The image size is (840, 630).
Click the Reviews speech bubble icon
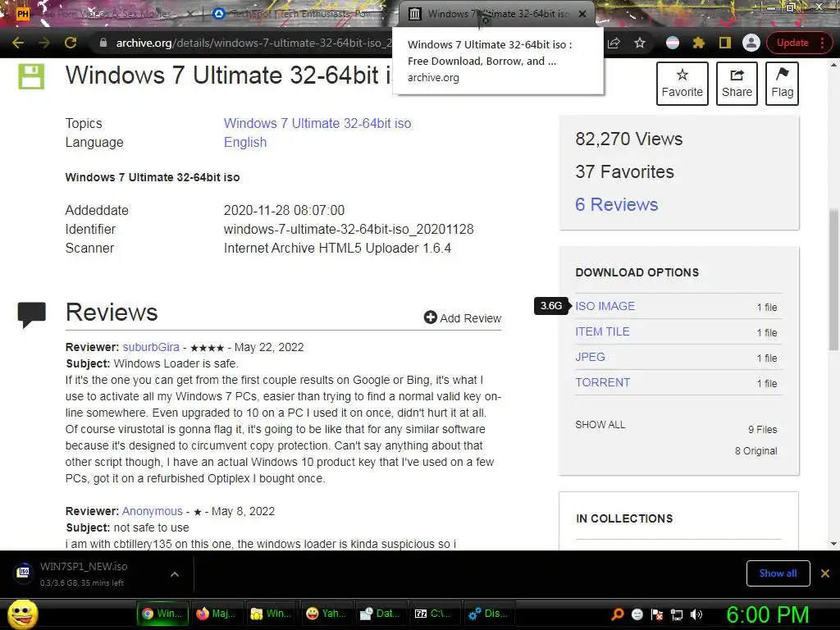click(x=32, y=314)
